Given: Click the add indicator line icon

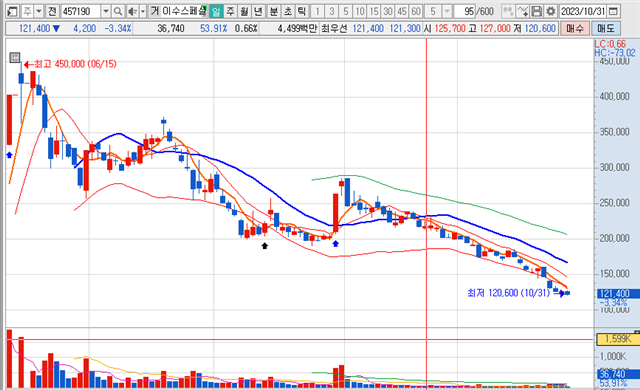Looking at the screenshot, I should tap(522, 11).
